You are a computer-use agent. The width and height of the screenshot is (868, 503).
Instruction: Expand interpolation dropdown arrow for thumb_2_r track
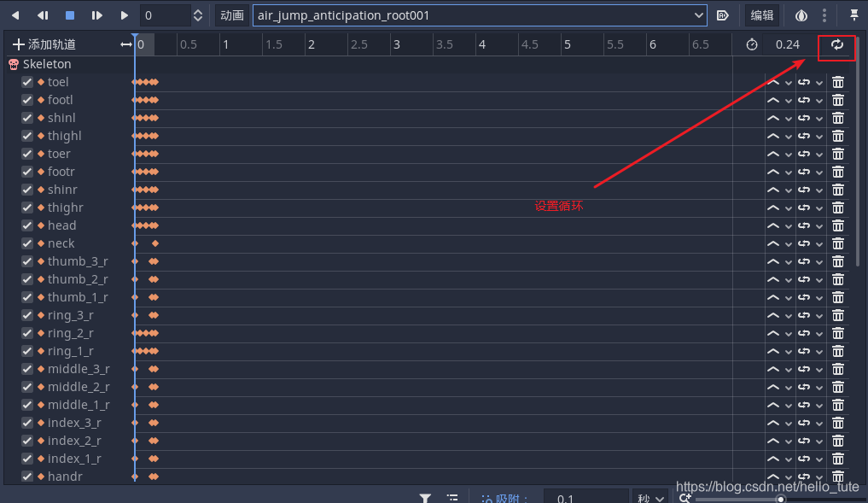click(789, 280)
